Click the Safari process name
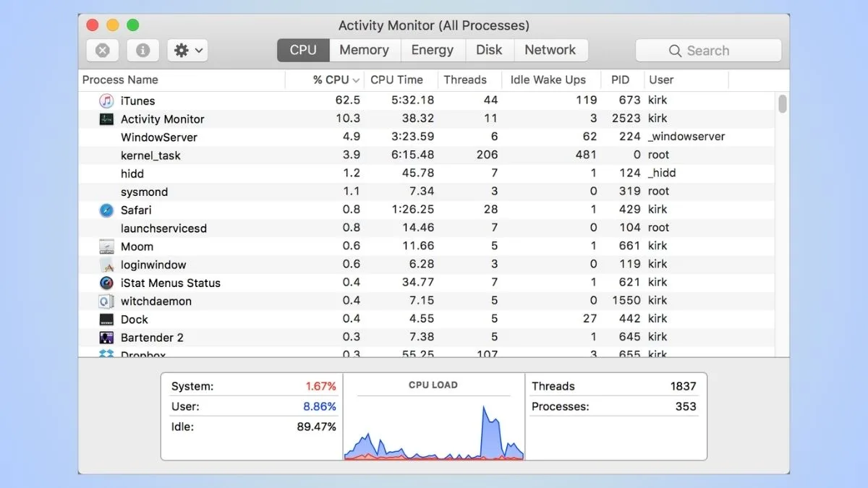 point(136,210)
